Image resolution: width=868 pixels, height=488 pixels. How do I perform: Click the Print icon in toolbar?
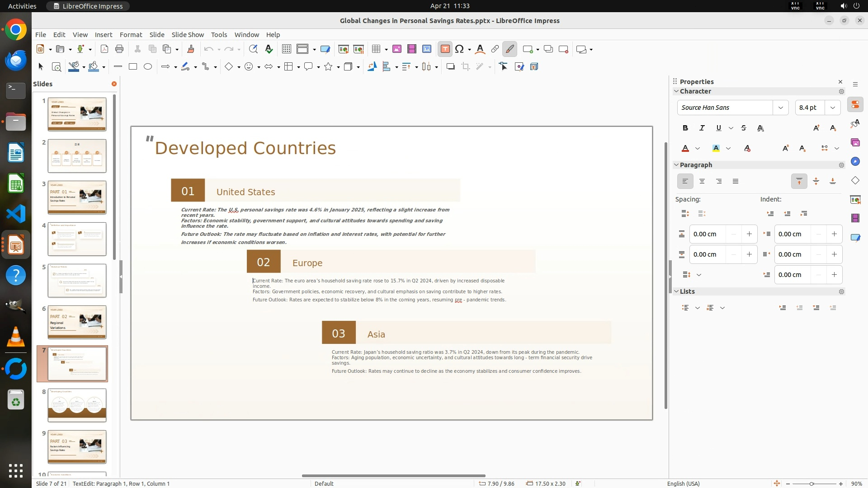[x=119, y=49]
